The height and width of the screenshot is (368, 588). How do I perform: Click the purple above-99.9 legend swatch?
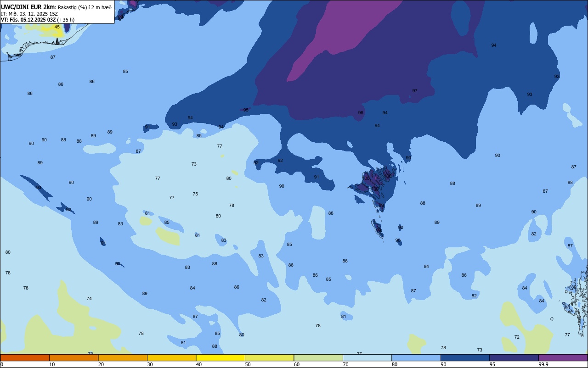pyautogui.click(x=563, y=357)
